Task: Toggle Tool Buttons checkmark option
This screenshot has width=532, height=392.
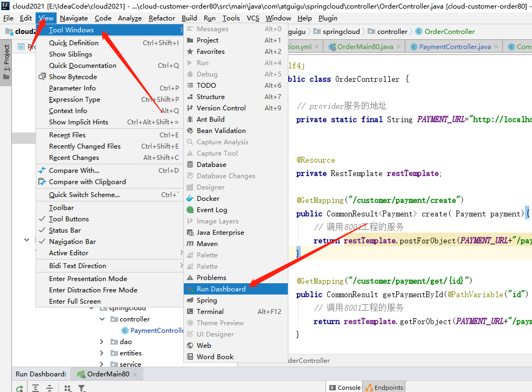Action: pos(109,219)
